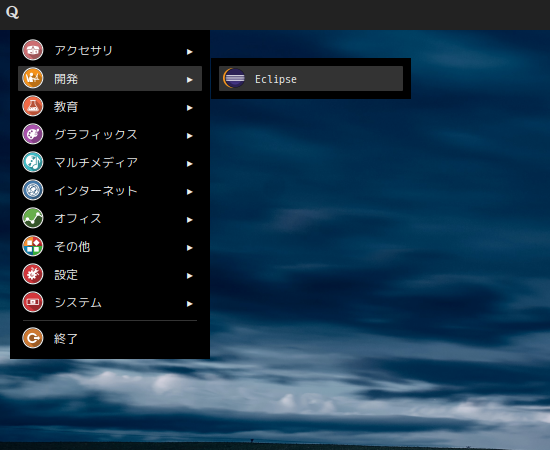Open the アクセサリ menu entry
This screenshot has width=550, height=450.
click(x=110, y=51)
